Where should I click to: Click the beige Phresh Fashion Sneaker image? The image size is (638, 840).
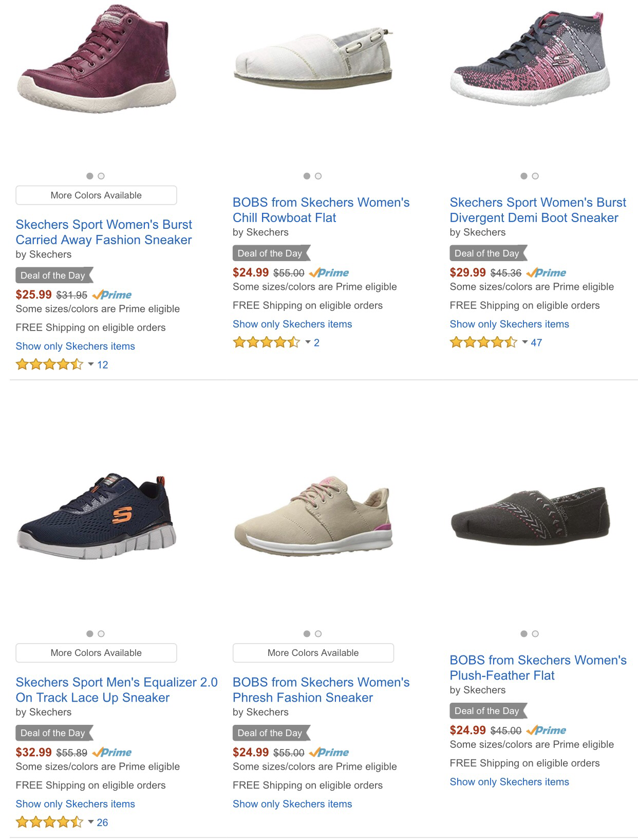[x=313, y=517]
